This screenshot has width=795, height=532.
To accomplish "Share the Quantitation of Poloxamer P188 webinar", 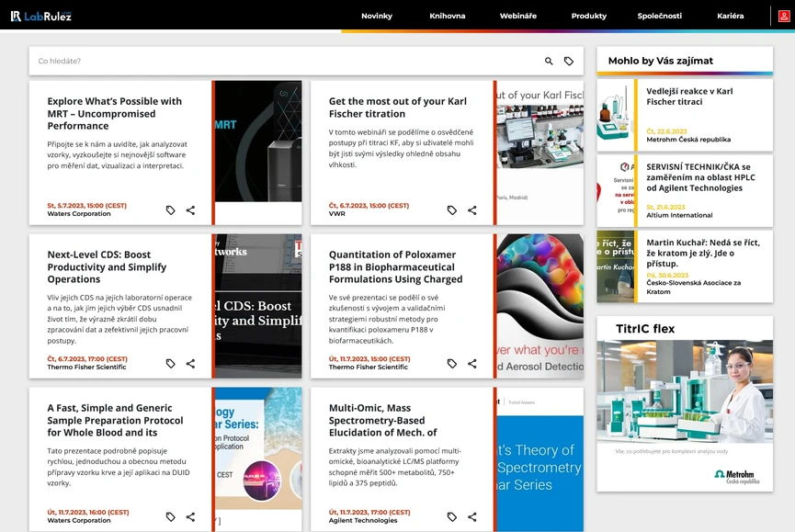I will point(472,363).
